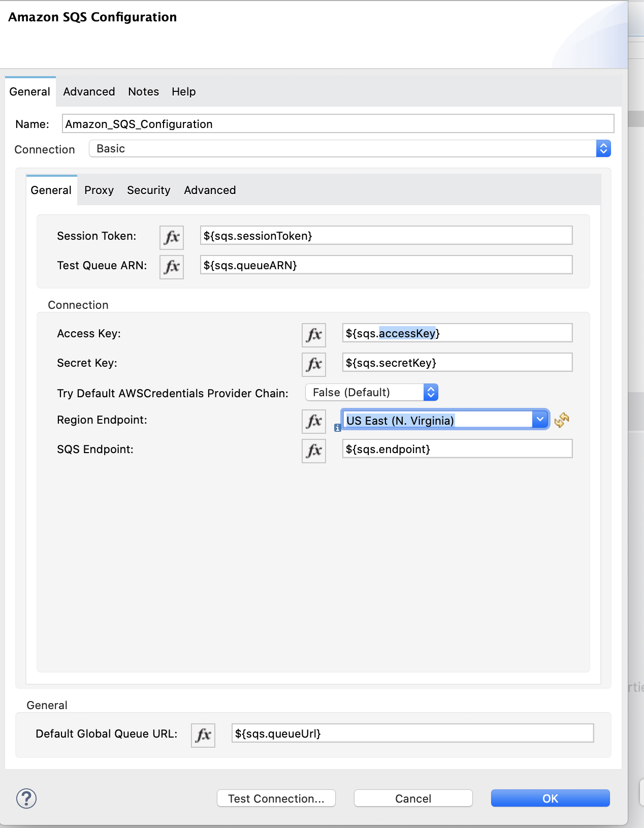Open the Notes tab
This screenshot has height=828, width=644.
[x=143, y=92]
